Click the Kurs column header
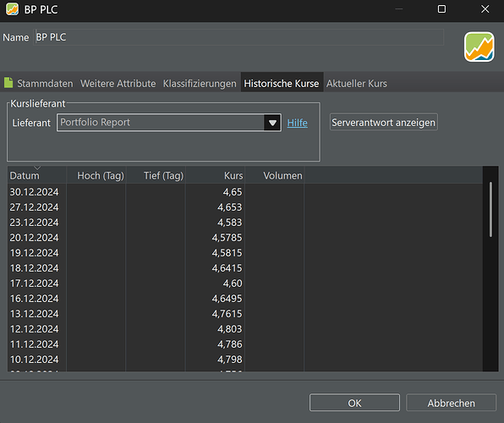Screen dimensions: 504x423 (x=215, y=175)
